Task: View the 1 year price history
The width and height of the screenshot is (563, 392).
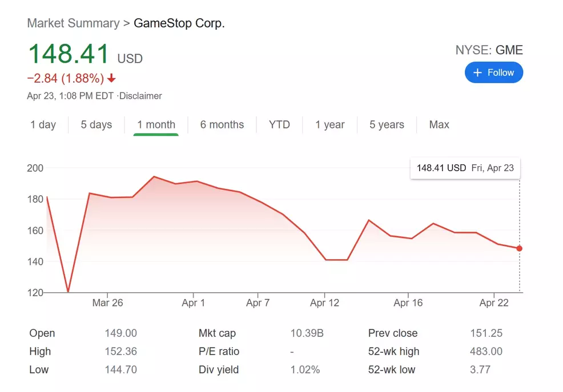Action: [x=330, y=124]
